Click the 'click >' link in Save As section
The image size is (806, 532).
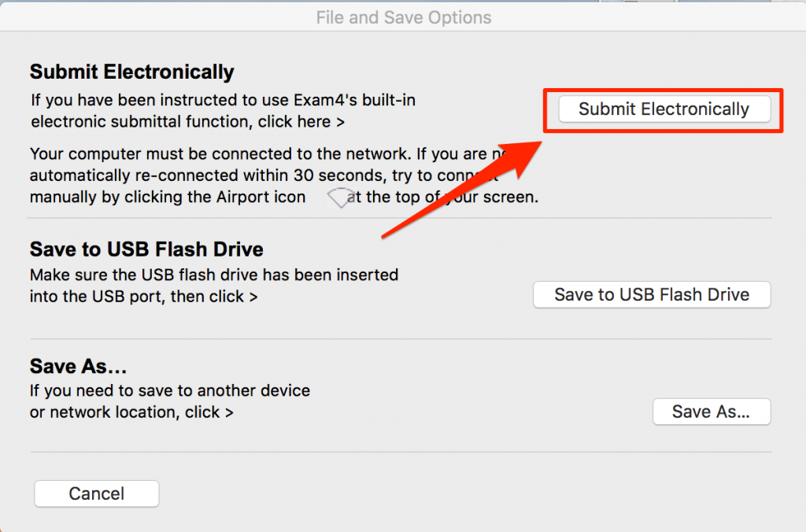(209, 412)
